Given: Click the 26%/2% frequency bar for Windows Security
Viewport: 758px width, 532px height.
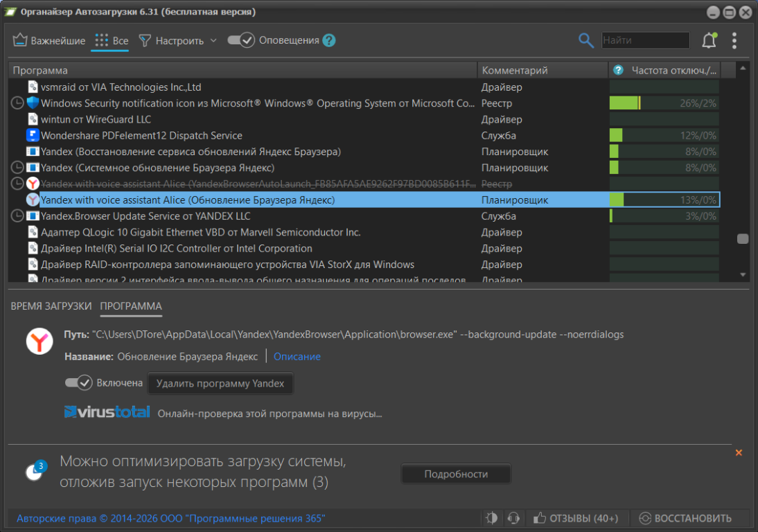Looking at the screenshot, I should [664, 103].
